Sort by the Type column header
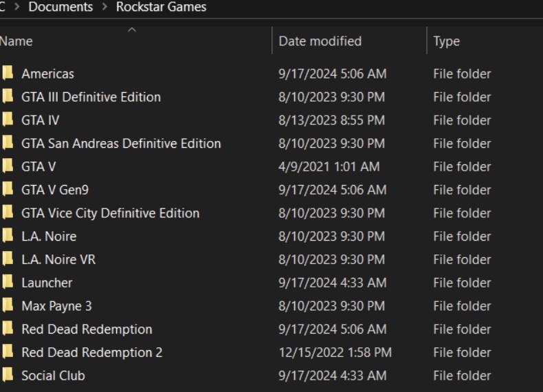This screenshot has height=392, width=543. 446,41
